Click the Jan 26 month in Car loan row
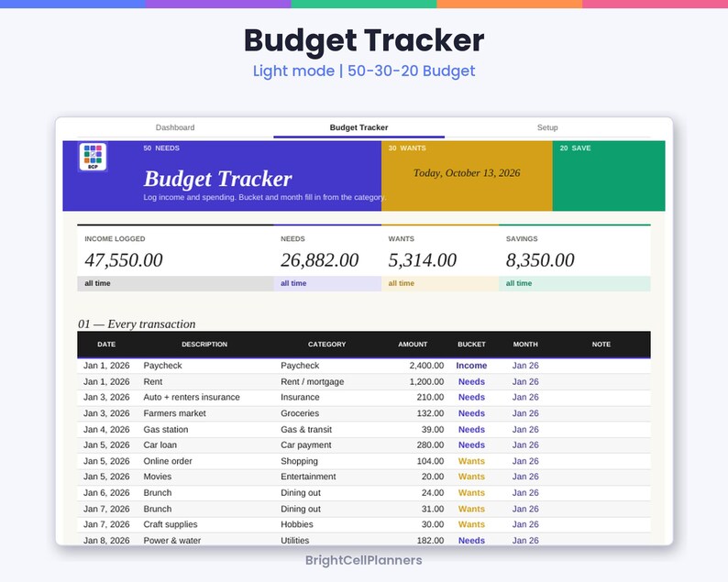728x582 pixels. tap(525, 445)
